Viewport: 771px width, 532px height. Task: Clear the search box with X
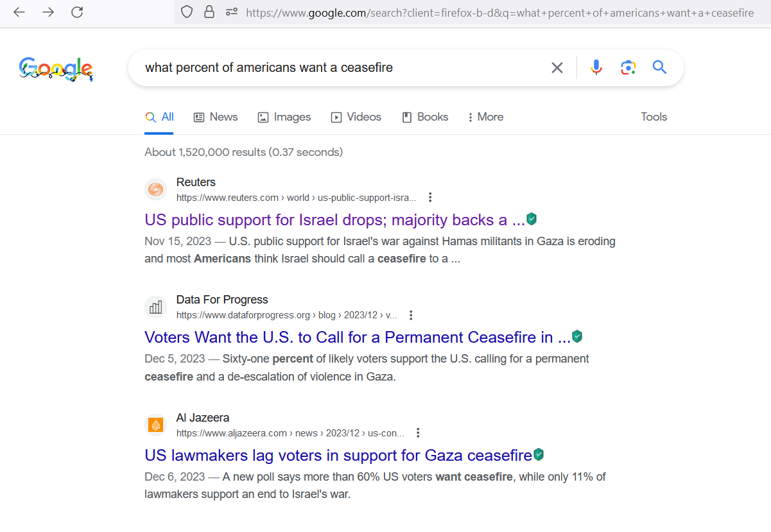[x=557, y=67]
